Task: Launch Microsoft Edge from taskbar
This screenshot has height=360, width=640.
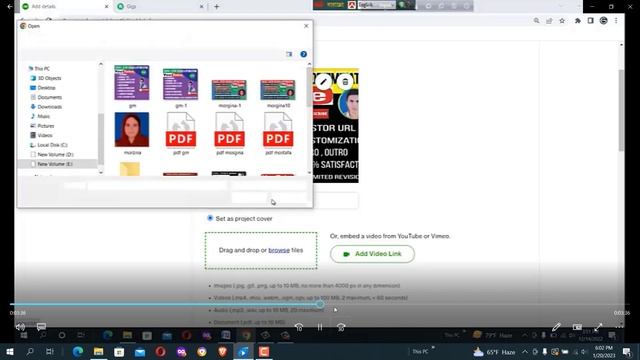Action: [x=78, y=351]
